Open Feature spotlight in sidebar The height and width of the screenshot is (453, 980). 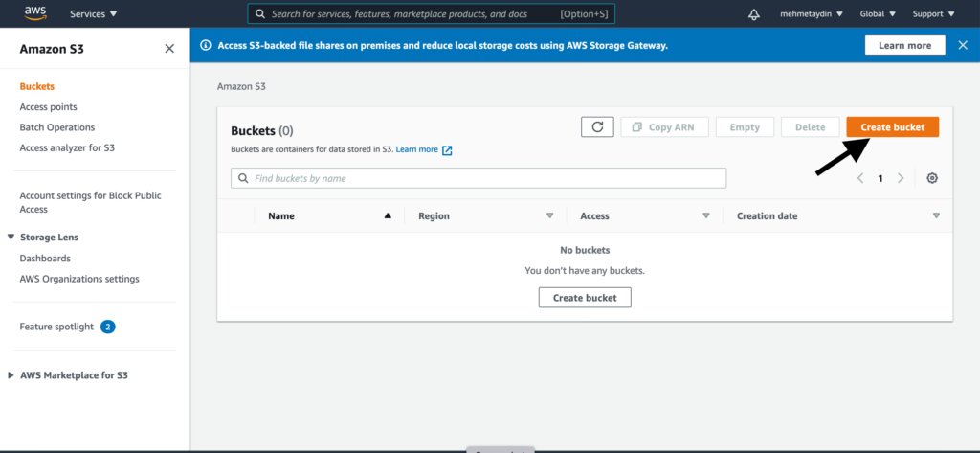click(x=56, y=327)
